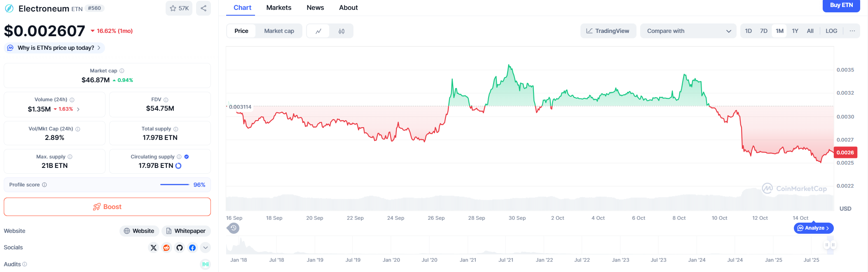Image resolution: width=868 pixels, height=272 pixels.
Task: Click the #560 rank badge
Action: point(95,8)
